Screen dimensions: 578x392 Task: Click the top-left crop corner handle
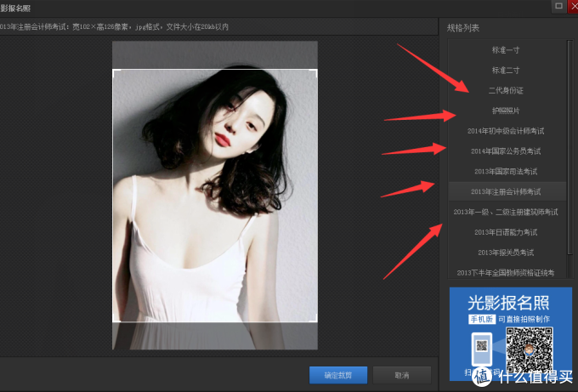116,72
